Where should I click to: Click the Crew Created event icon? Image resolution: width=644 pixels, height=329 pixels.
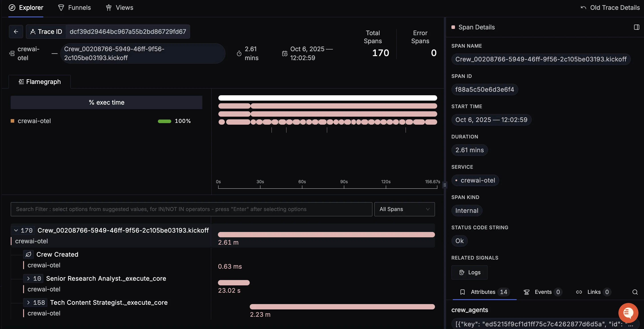click(28, 254)
